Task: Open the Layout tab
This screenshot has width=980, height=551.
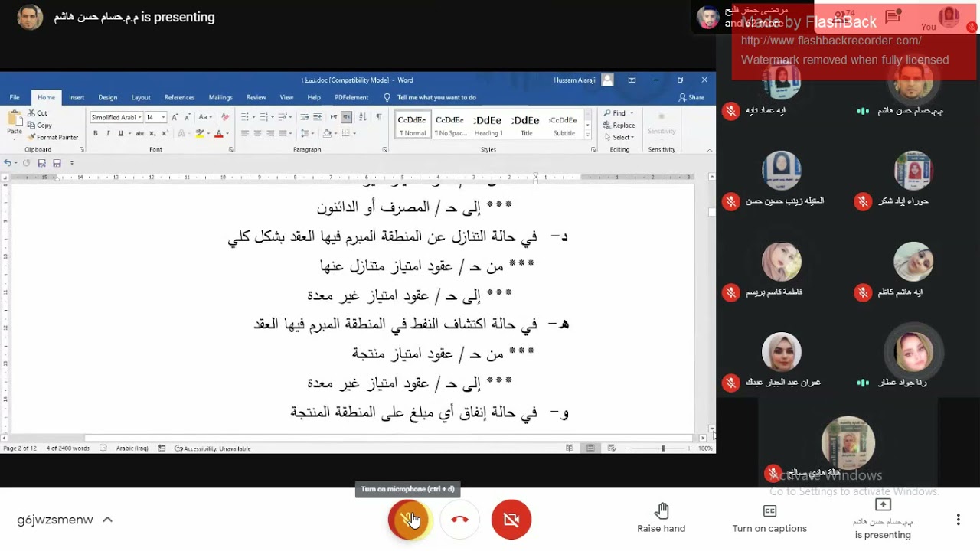Action: 141,97
